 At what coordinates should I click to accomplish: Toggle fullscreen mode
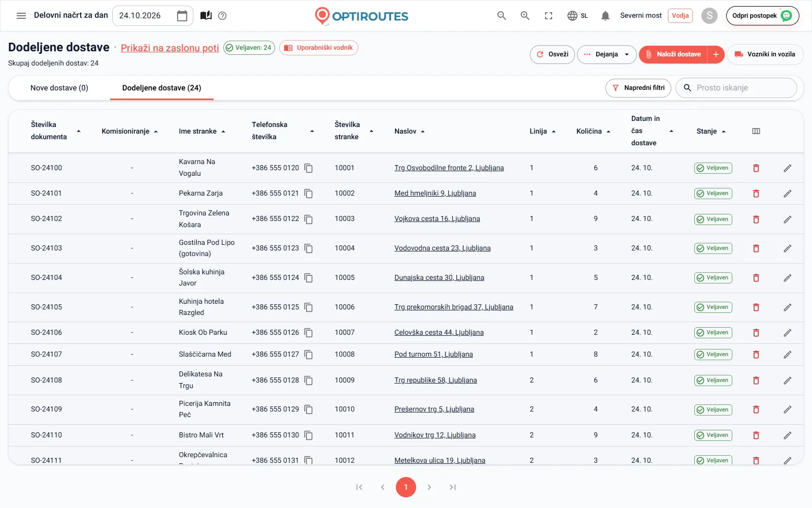(x=549, y=16)
